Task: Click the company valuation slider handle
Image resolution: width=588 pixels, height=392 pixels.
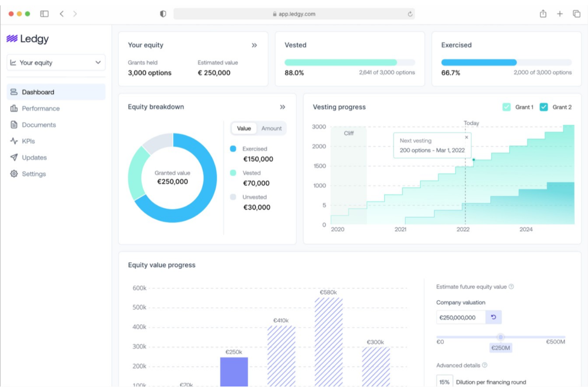Action: coord(500,337)
